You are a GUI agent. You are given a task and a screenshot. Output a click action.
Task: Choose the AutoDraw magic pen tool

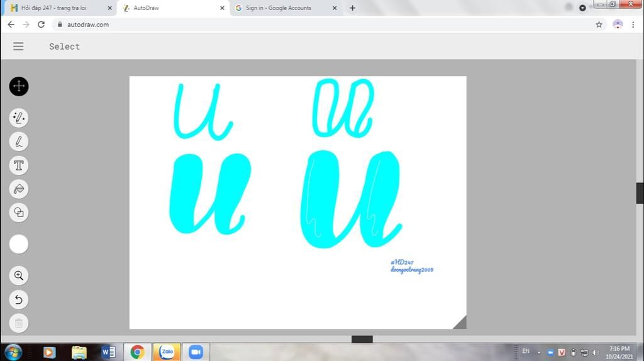[19, 118]
